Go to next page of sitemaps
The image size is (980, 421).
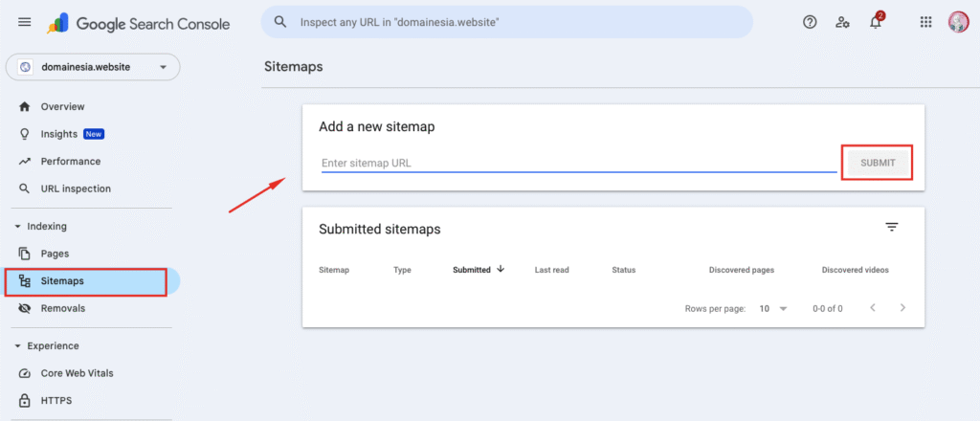click(x=902, y=307)
